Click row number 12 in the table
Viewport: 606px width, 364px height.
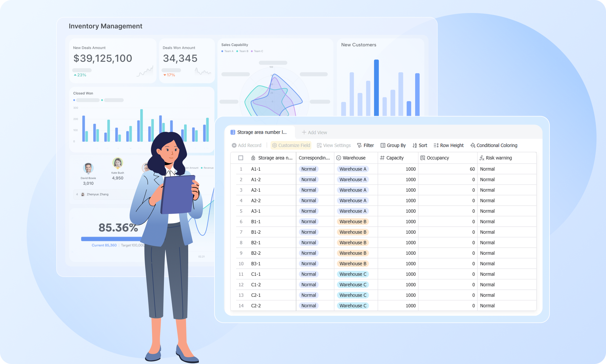[x=241, y=285]
